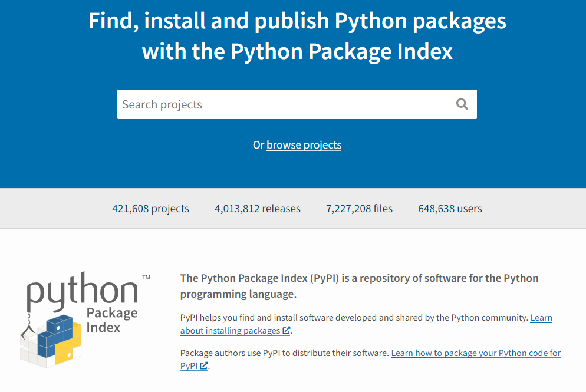The width and height of the screenshot is (586, 392).
Task: Click the 421,608 projects statistic
Action: (x=150, y=208)
